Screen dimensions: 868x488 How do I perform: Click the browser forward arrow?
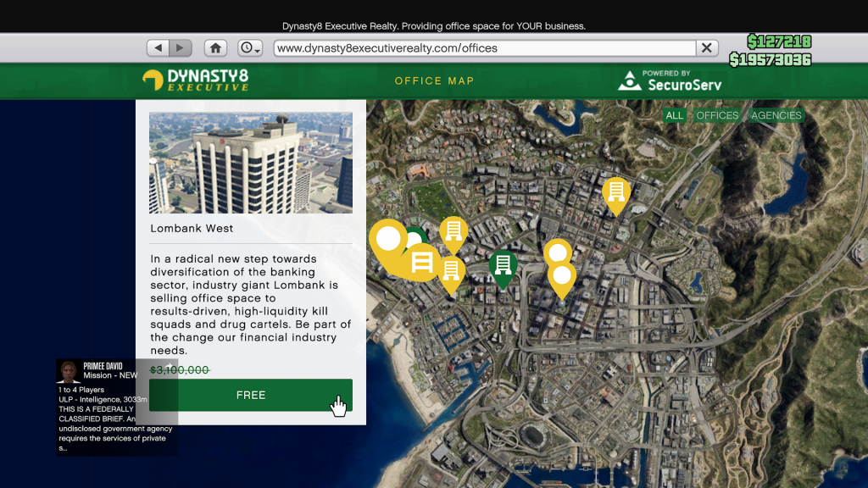click(181, 48)
